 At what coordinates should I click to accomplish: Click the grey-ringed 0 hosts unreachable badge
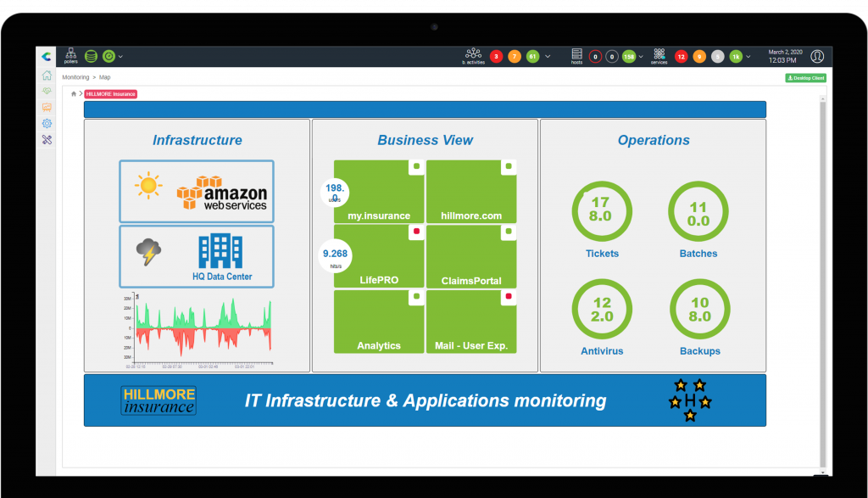tap(612, 57)
